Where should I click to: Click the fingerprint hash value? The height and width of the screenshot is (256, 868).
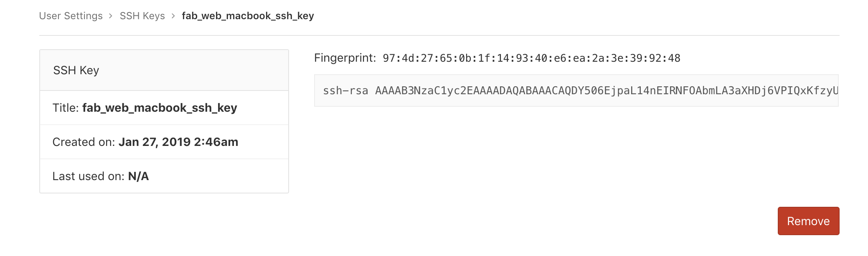531,58
